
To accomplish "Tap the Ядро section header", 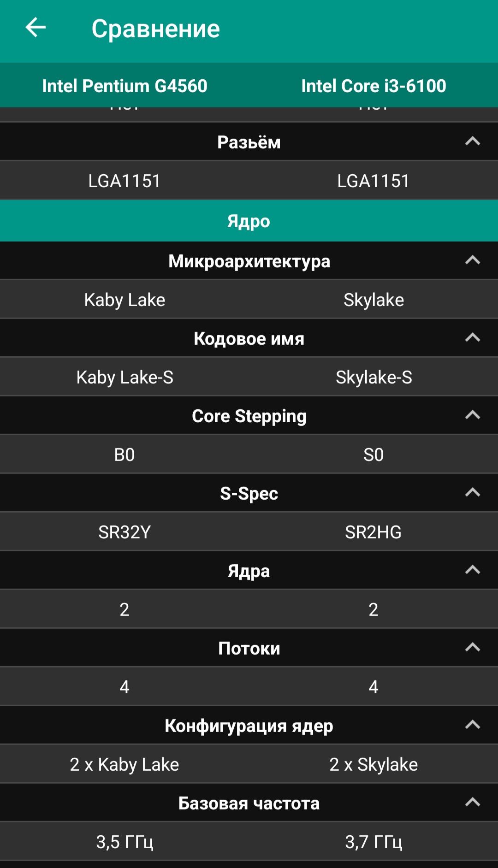I will coord(249,221).
